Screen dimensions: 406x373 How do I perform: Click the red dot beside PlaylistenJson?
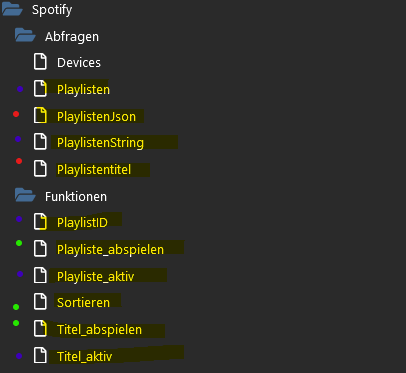click(16, 114)
